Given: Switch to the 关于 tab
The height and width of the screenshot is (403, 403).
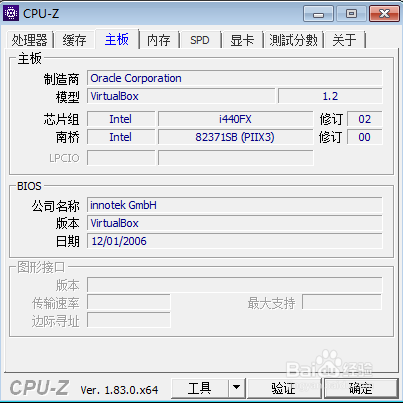Looking at the screenshot, I should coord(344,40).
